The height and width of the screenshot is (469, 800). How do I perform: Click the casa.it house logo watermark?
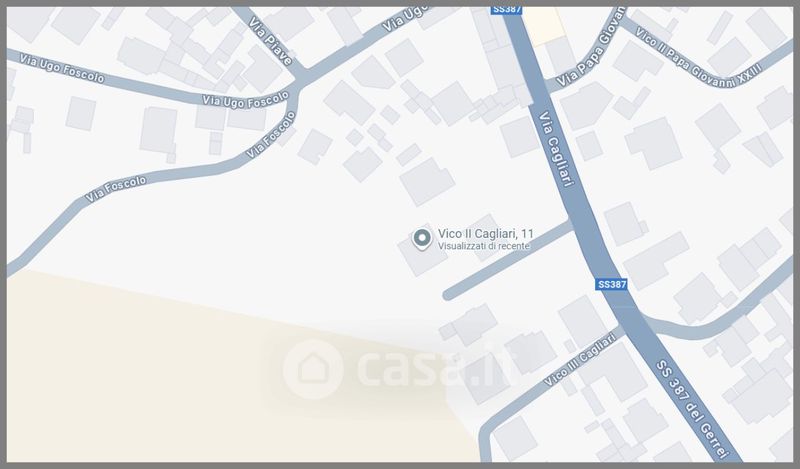click(x=313, y=368)
